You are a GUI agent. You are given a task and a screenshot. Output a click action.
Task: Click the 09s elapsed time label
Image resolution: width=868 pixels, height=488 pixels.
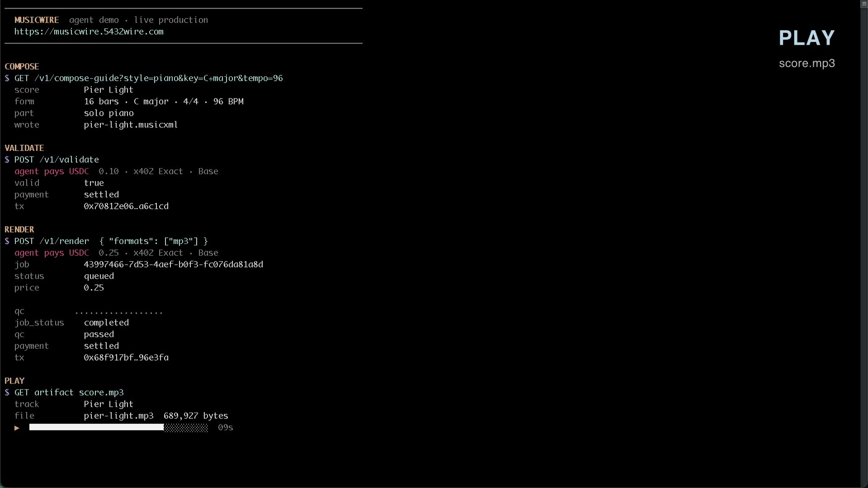tap(226, 428)
